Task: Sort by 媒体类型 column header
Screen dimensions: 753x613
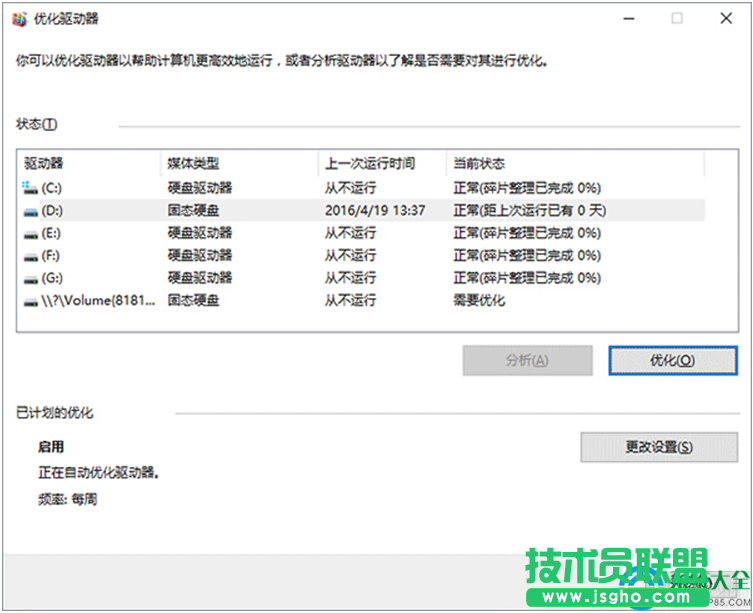Action: pyautogui.click(x=240, y=163)
